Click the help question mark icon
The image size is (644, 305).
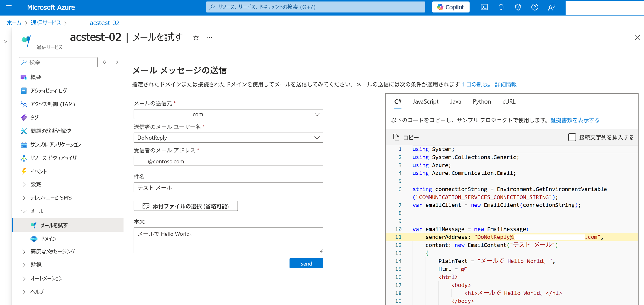(535, 7)
